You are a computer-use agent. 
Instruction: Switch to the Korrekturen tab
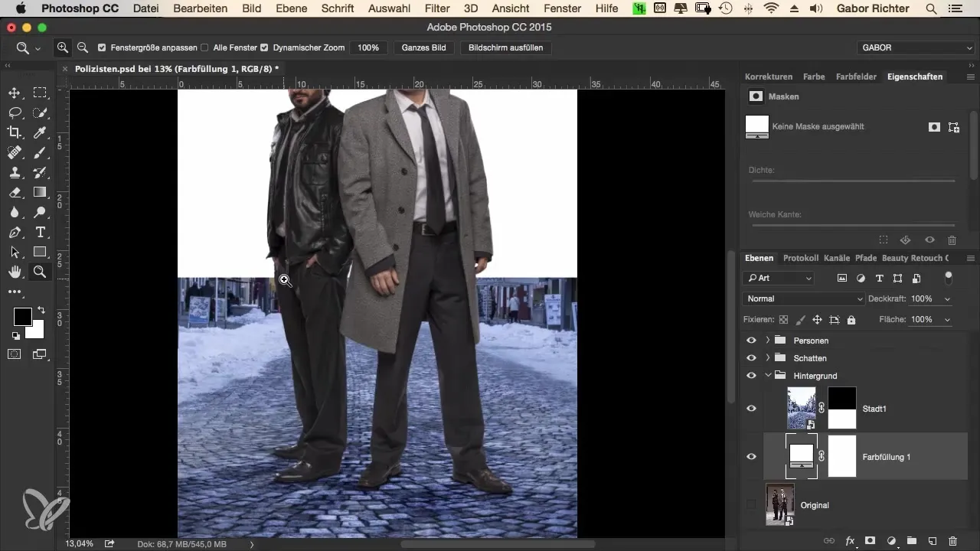pos(769,77)
